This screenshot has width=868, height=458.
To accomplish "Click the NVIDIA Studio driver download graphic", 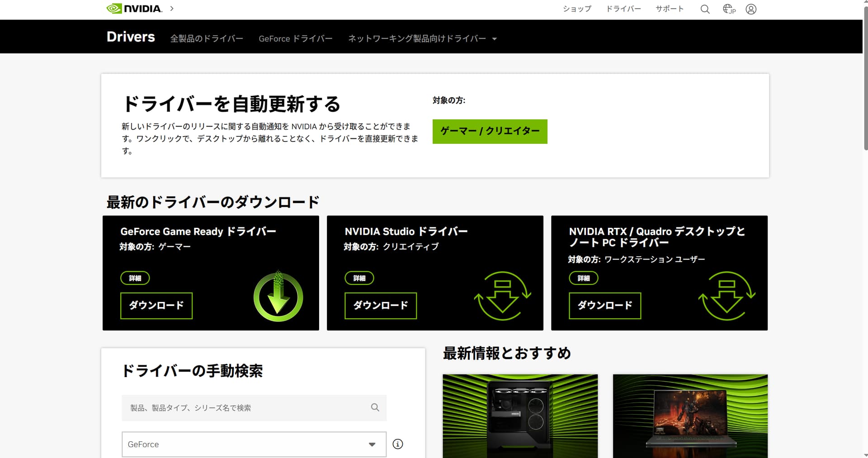I will coord(502,296).
